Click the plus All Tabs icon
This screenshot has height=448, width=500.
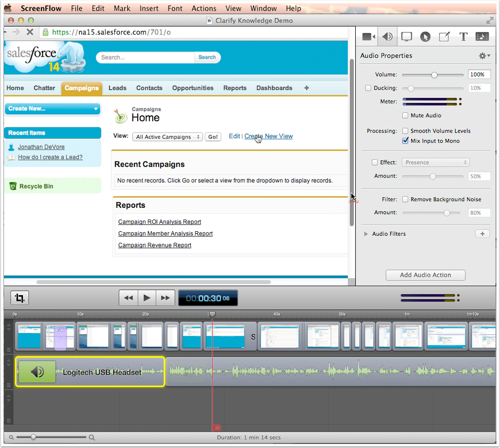click(306, 88)
